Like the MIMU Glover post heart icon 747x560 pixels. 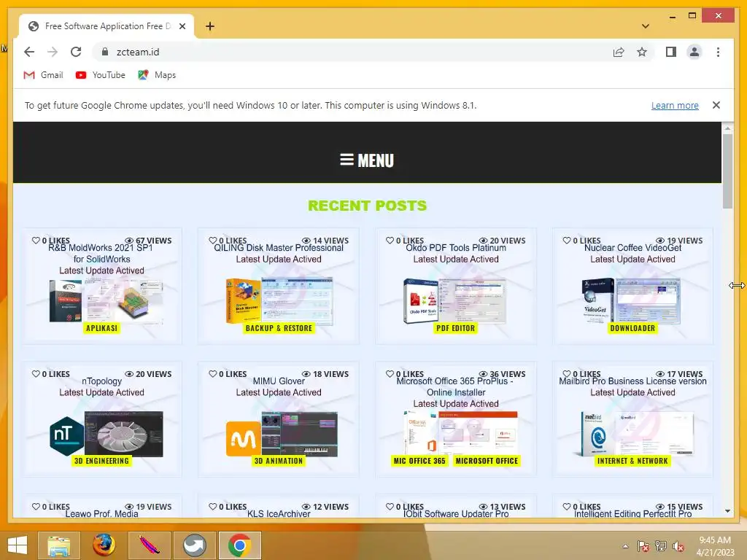(x=212, y=374)
